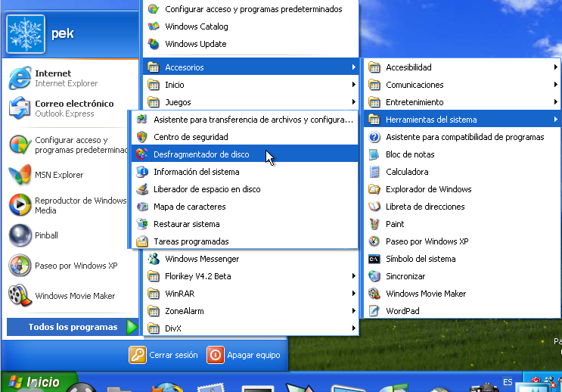Click Apagar equipo button
This screenshot has width=562, height=392.
coord(244,355)
